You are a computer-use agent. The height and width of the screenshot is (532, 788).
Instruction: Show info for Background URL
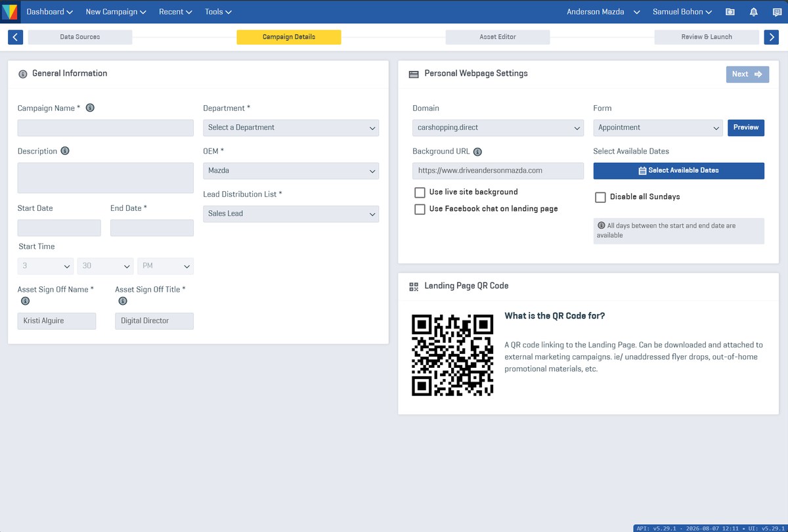(x=477, y=151)
